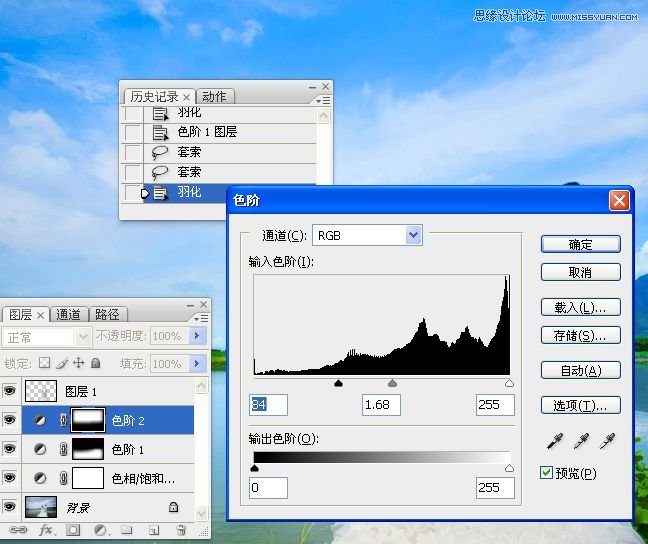Click the output white slider triangle
648x544 pixels.
(510, 468)
